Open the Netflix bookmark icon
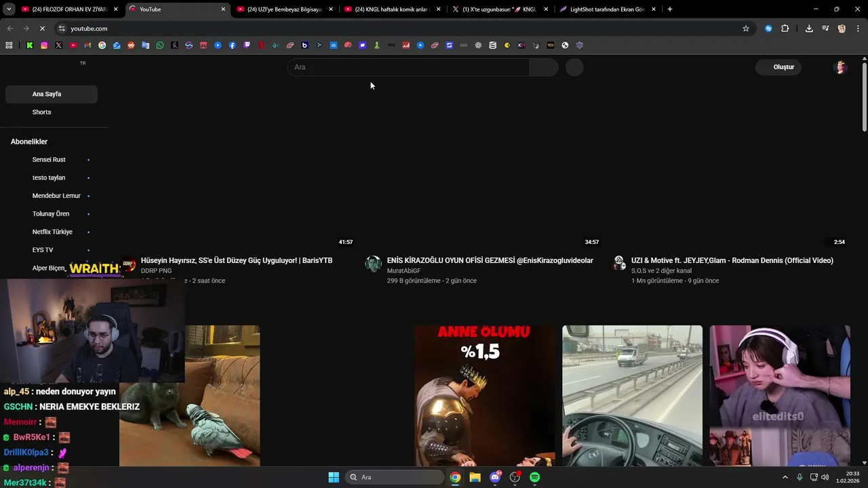The image size is (868, 488). click(x=261, y=45)
